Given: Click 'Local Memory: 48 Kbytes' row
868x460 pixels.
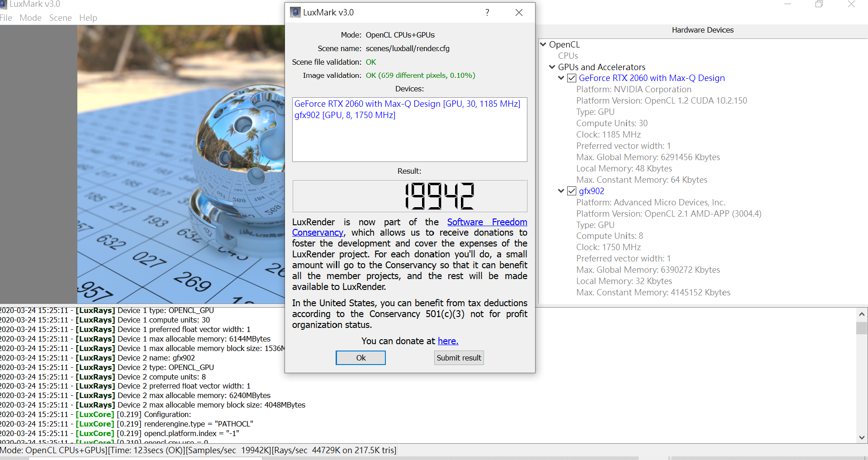Looking at the screenshot, I should point(624,169).
